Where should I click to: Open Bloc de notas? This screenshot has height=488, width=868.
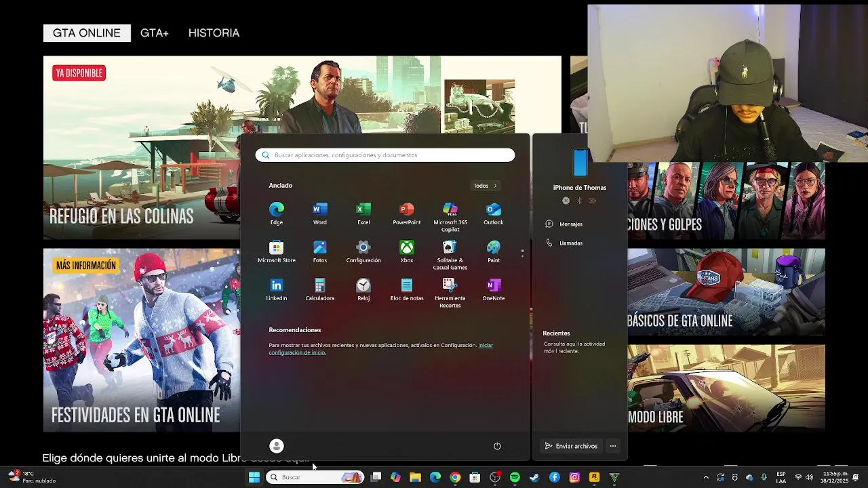tap(407, 289)
